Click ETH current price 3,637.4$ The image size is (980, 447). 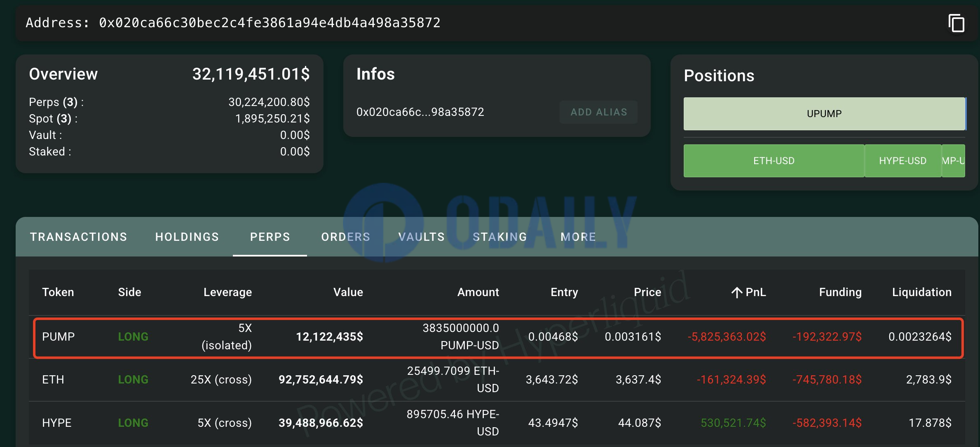[638, 380]
